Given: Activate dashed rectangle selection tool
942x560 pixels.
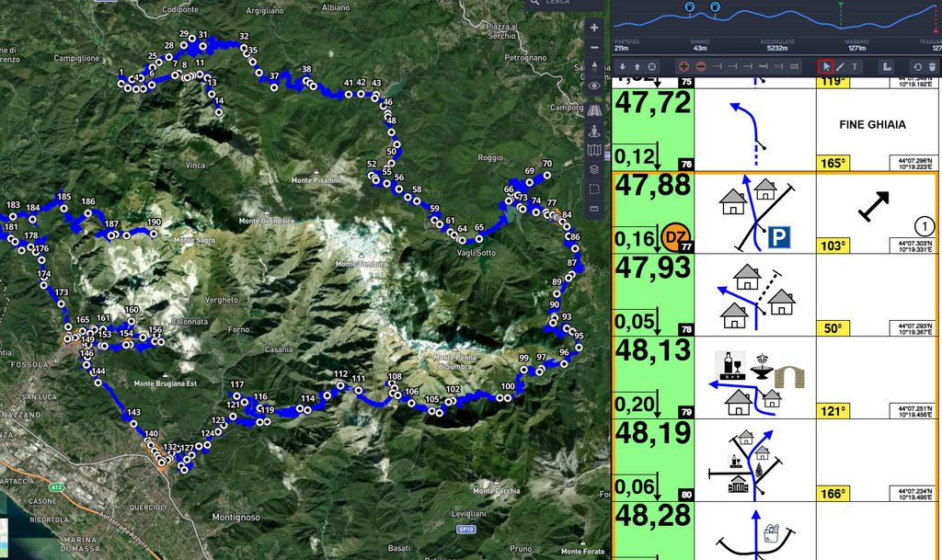Looking at the screenshot, I should (594, 189).
